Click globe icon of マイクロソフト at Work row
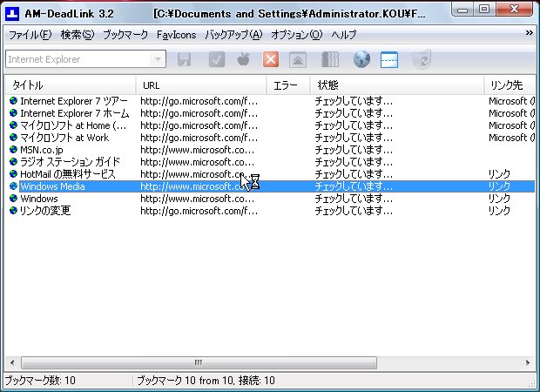Viewport: 540px width, 392px height. click(x=13, y=138)
